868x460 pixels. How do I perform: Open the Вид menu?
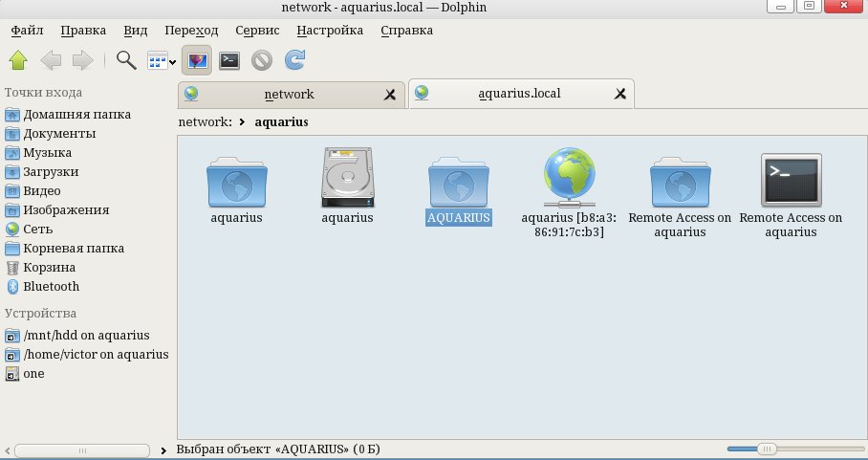pyautogui.click(x=135, y=31)
